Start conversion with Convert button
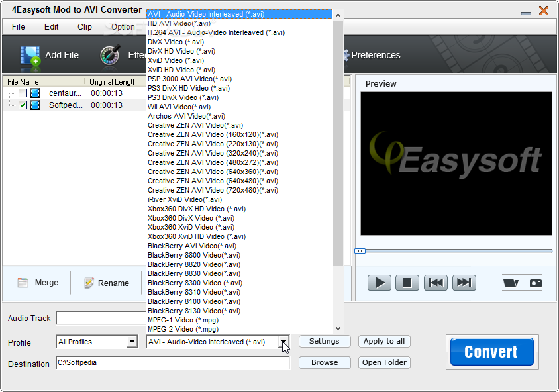Image resolution: width=559 pixels, height=392 pixels. click(491, 352)
